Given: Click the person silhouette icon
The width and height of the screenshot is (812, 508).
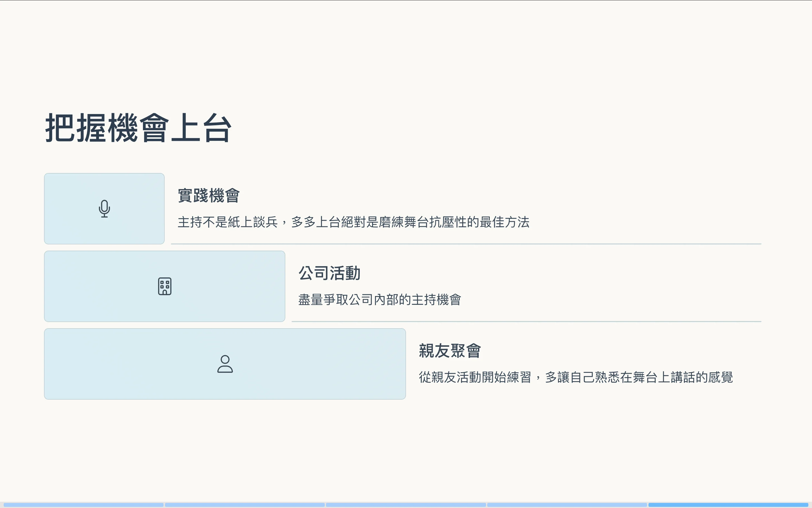Looking at the screenshot, I should click(225, 364).
